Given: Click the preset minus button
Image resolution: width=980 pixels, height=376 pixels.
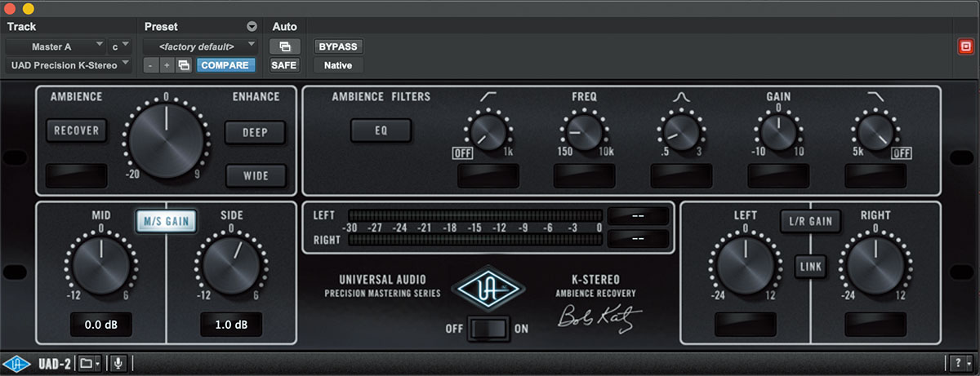Looking at the screenshot, I should pyautogui.click(x=151, y=65).
